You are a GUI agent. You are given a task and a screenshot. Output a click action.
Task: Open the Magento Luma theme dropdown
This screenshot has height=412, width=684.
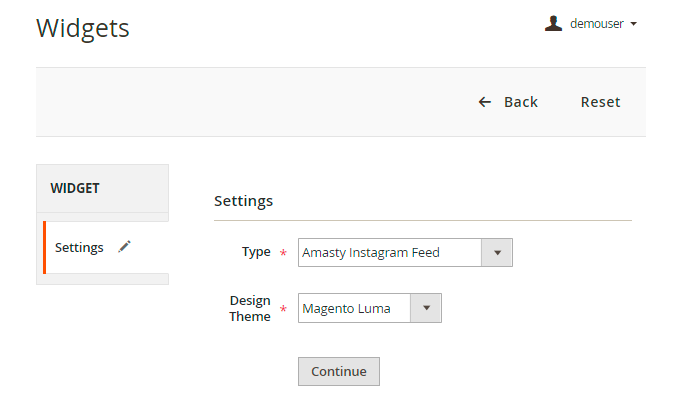[355, 309]
